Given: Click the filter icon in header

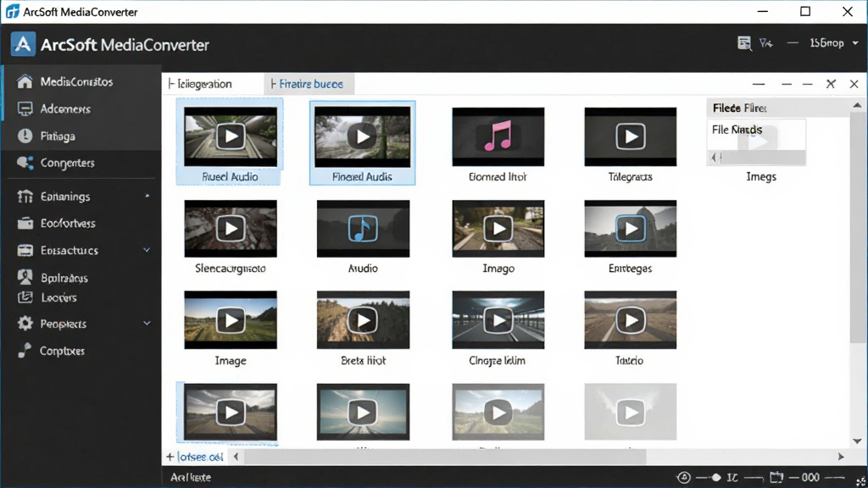Looking at the screenshot, I should coord(766,42).
